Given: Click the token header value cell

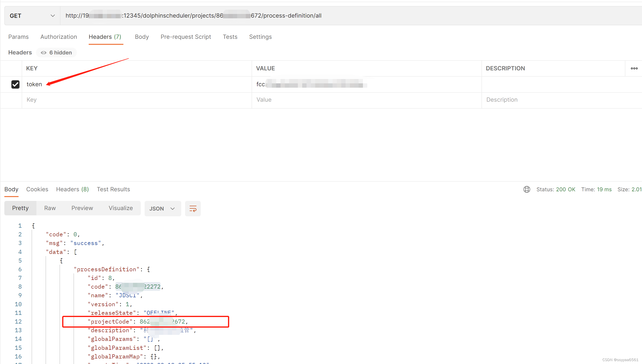Looking at the screenshot, I should point(367,85).
